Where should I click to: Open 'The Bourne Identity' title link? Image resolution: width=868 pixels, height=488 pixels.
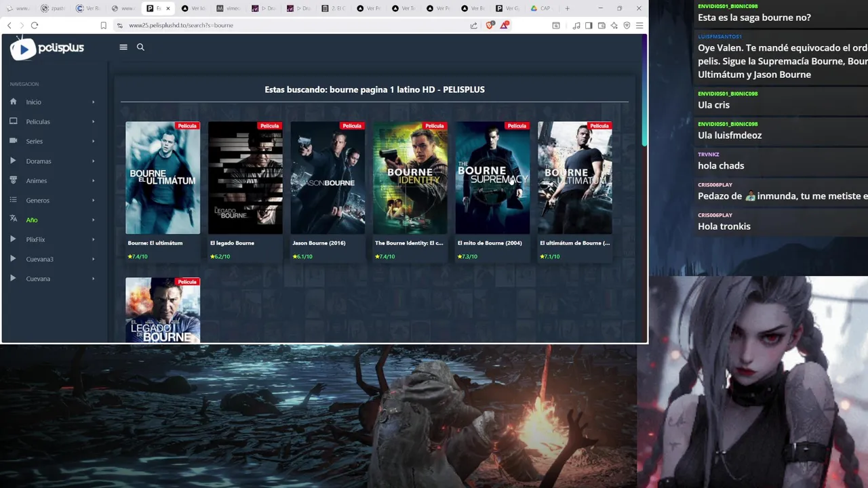[x=409, y=243]
